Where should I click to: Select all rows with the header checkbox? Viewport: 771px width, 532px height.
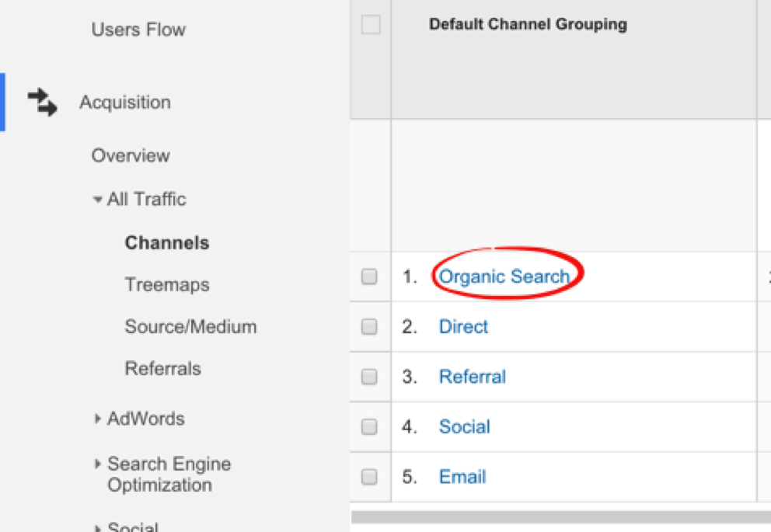point(370,24)
